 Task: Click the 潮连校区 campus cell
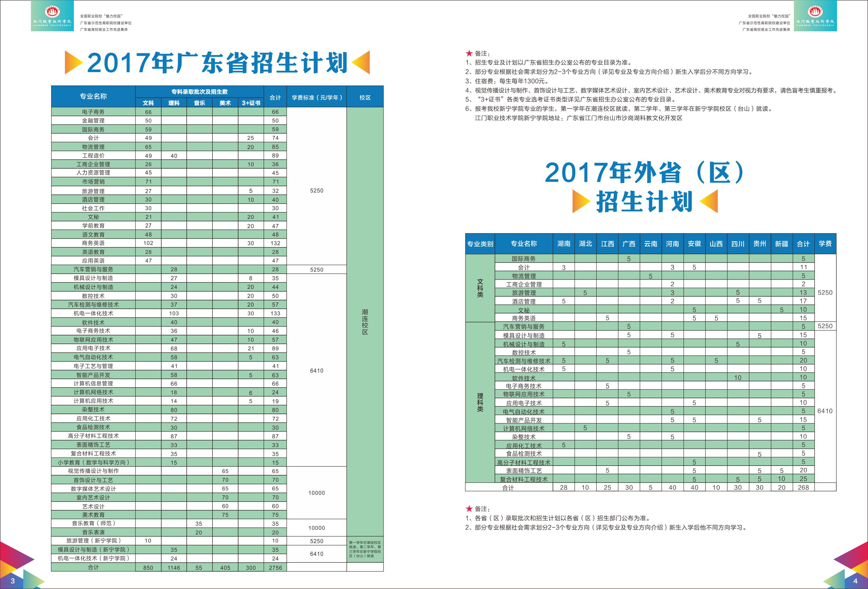pyautogui.click(x=365, y=321)
